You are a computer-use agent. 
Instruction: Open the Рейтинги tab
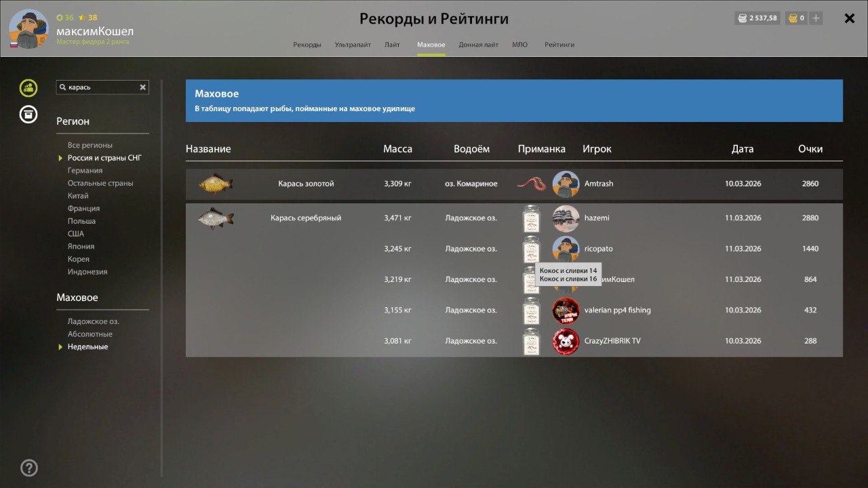coord(559,45)
